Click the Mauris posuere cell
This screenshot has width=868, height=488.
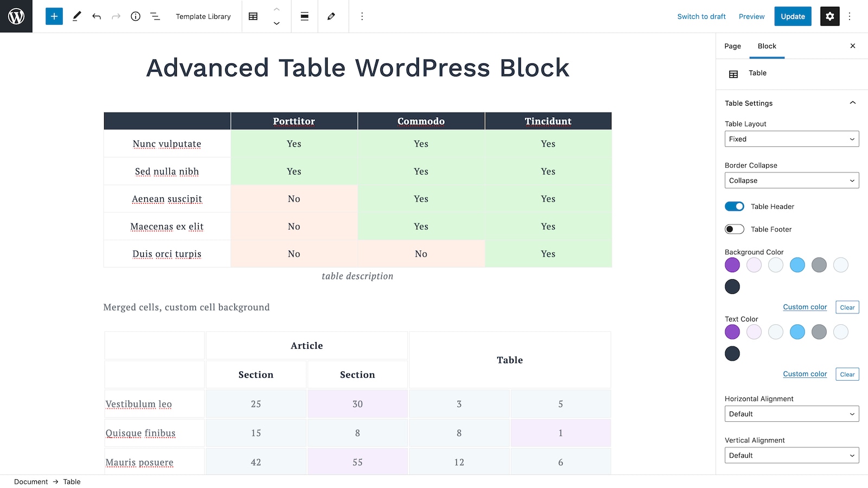[155, 462]
